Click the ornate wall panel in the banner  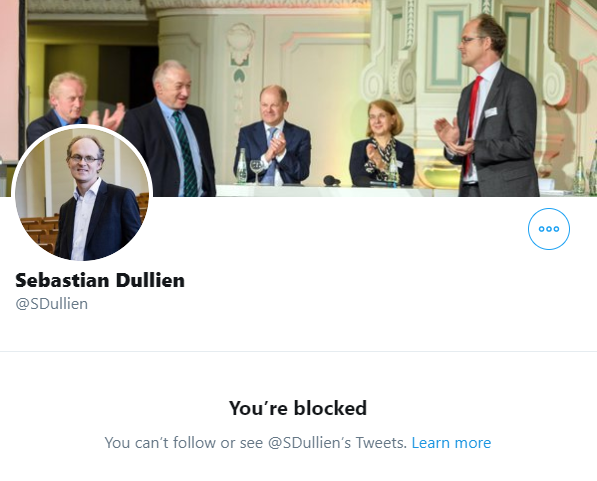point(445,44)
